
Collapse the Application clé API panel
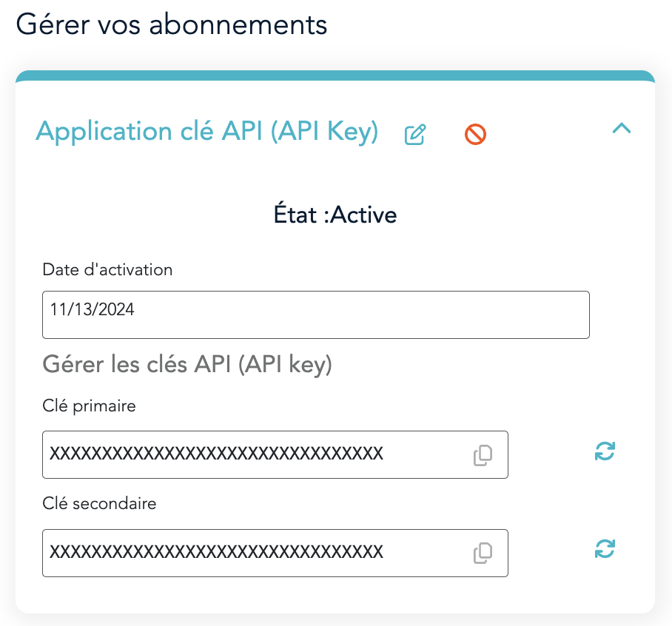click(x=622, y=129)
